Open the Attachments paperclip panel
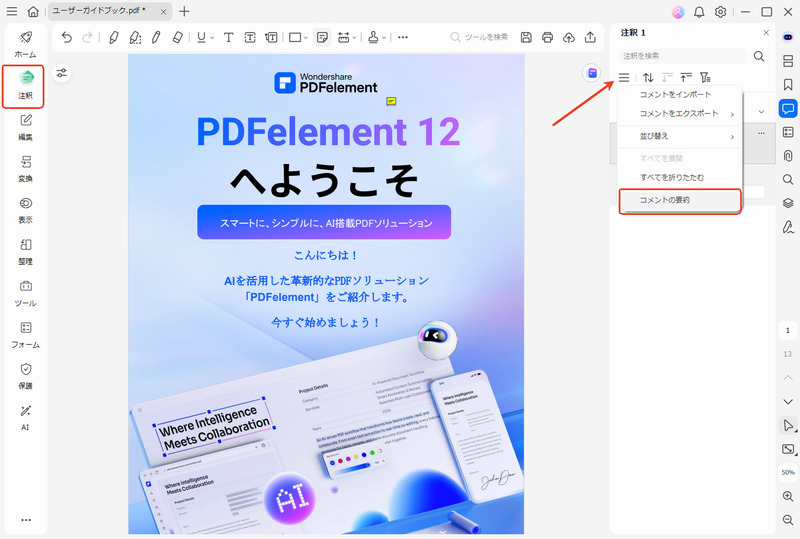The height and width of the screenshot is (539, 800). (x=788, y=156)
